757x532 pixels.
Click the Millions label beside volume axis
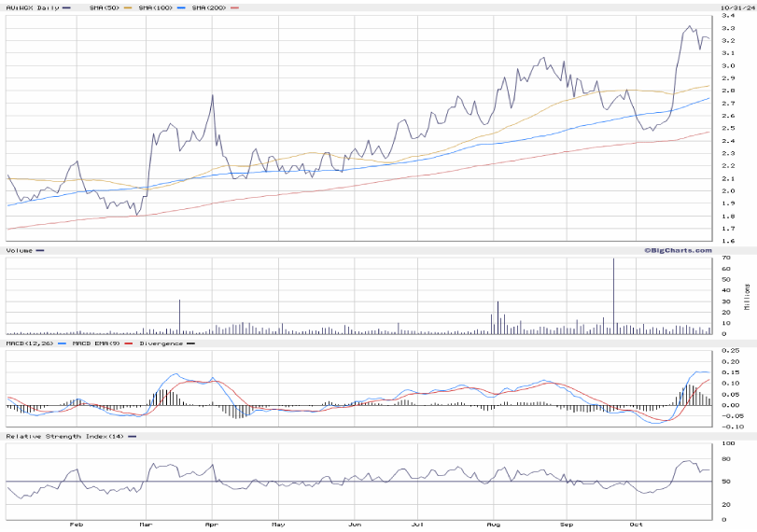click(747, 296)
